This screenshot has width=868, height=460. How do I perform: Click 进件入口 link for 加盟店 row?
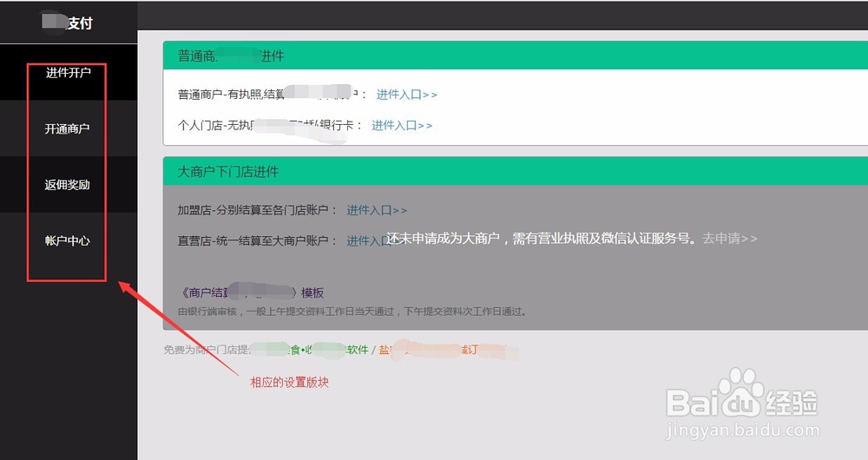377,210
